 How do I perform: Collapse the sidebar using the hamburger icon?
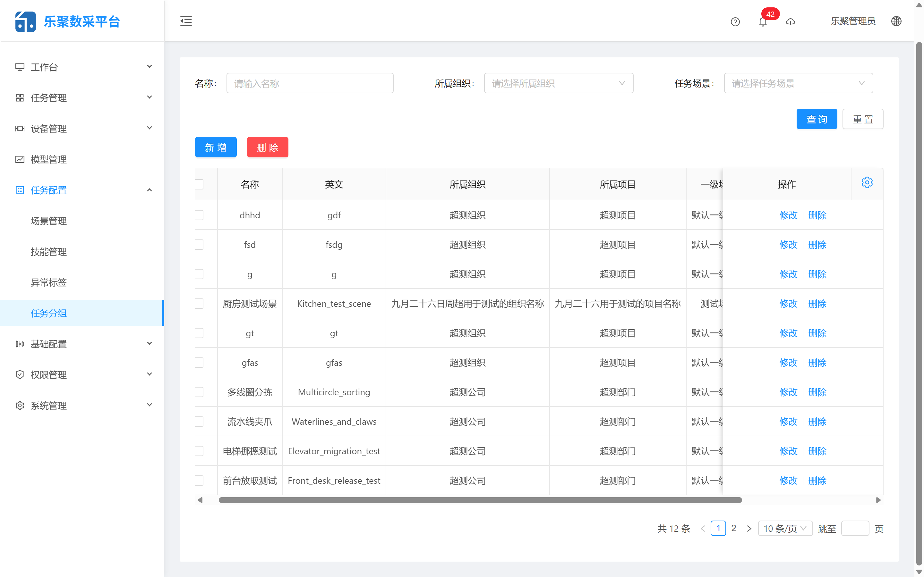click(x=186, y=21)
